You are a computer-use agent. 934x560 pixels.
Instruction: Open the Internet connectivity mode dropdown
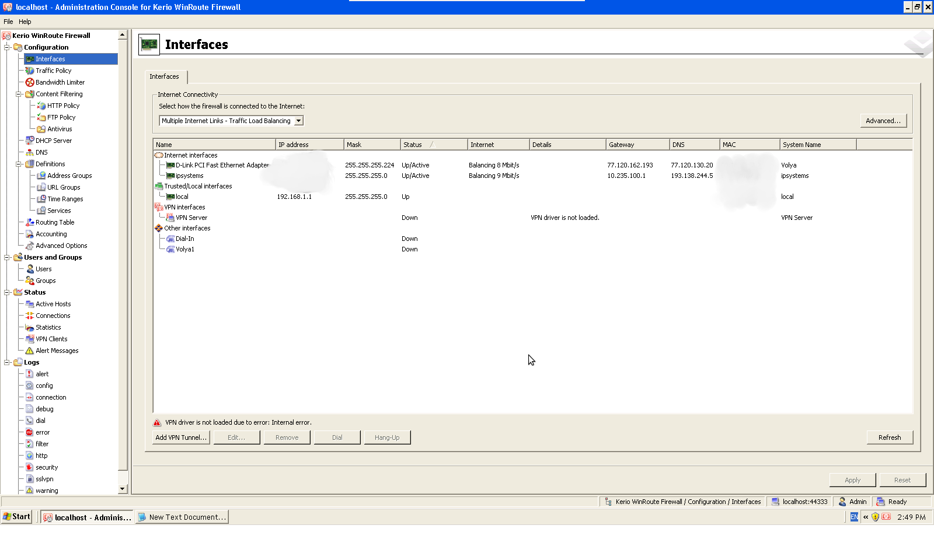tap(298, 121)
